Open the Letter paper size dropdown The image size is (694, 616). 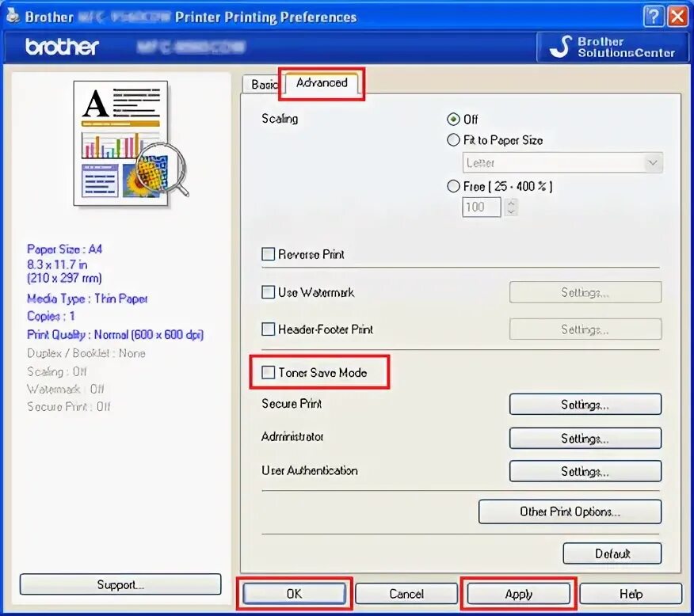coord(562,163)
